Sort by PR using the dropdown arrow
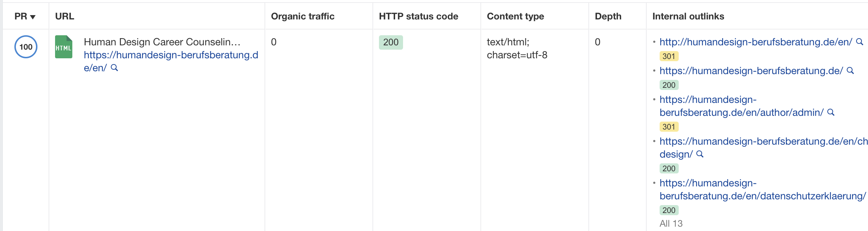The height and width of the screenshot is (231, 868). click(x=33, y=17)
